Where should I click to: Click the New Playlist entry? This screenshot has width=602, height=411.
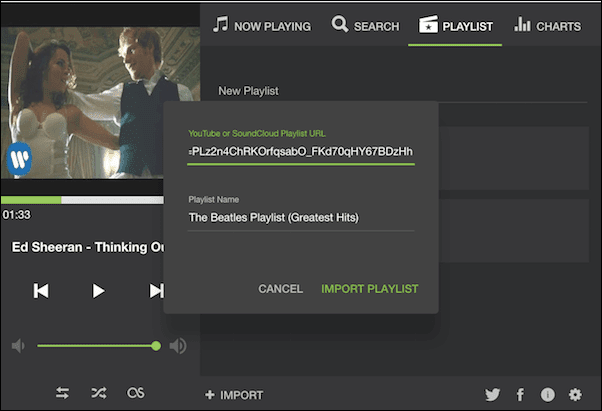248,91
